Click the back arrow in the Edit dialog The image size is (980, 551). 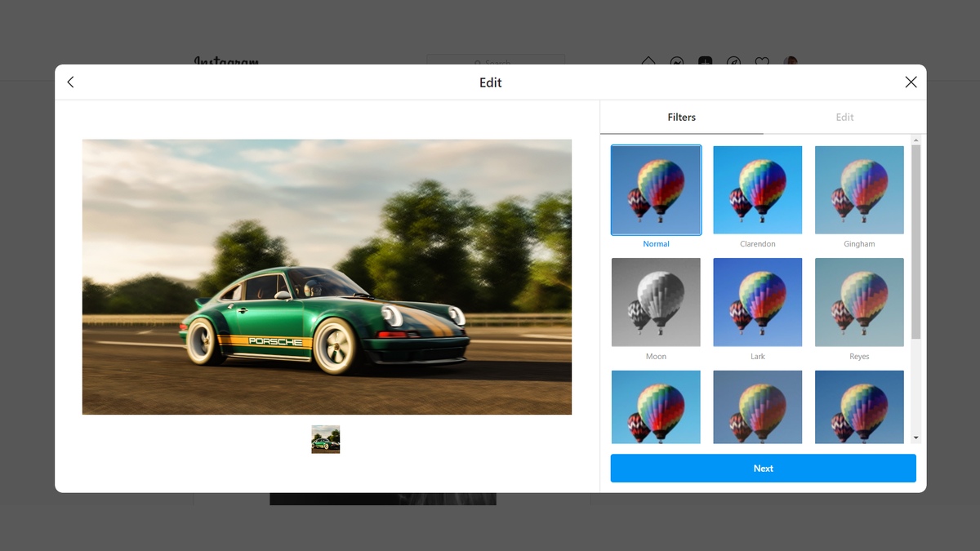pyautogui.click(x=70, y=82)
